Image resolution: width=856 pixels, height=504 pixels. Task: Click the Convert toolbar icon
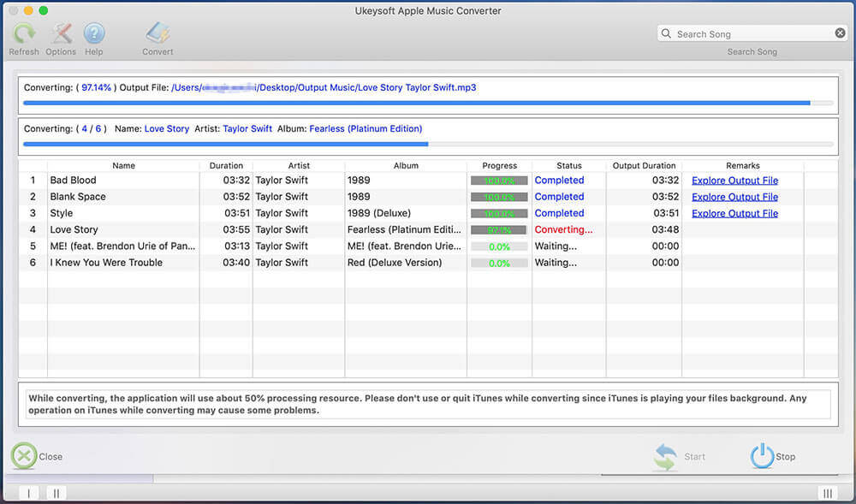pos(158,33)
